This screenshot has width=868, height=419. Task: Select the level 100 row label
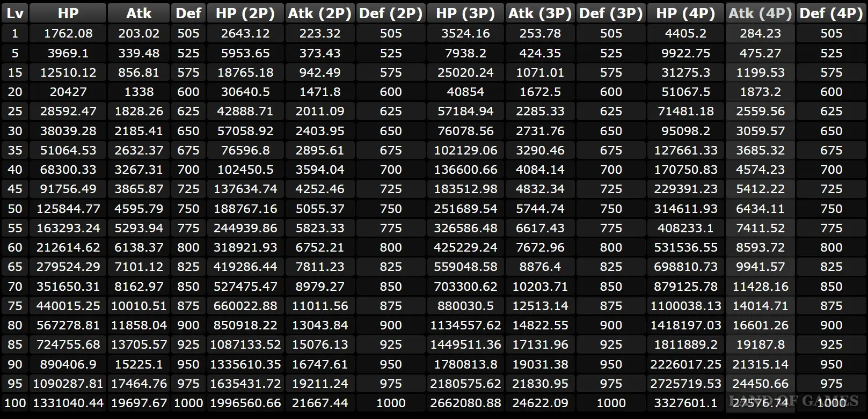[x=14, y=403]
